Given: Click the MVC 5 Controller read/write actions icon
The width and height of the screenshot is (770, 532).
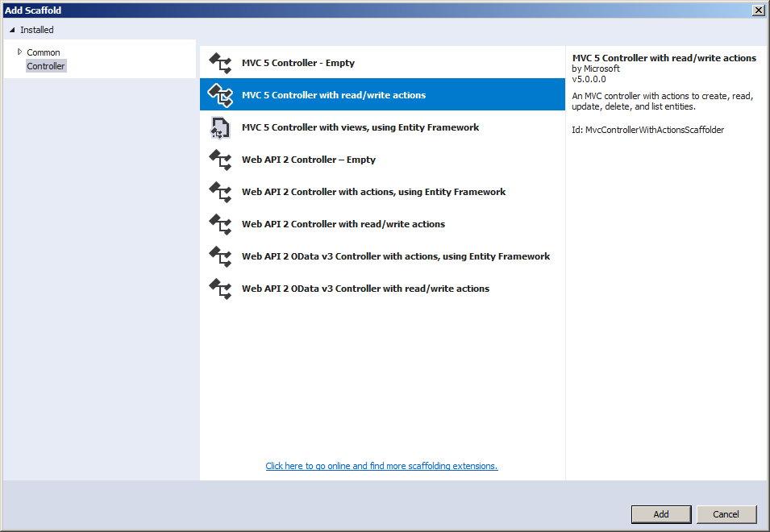Looking at the screenshot, I should [x=220, y=95].
